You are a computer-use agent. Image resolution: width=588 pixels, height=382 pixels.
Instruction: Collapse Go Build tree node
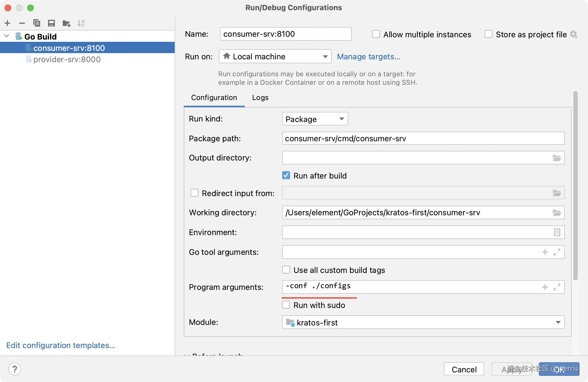[7, 36]
